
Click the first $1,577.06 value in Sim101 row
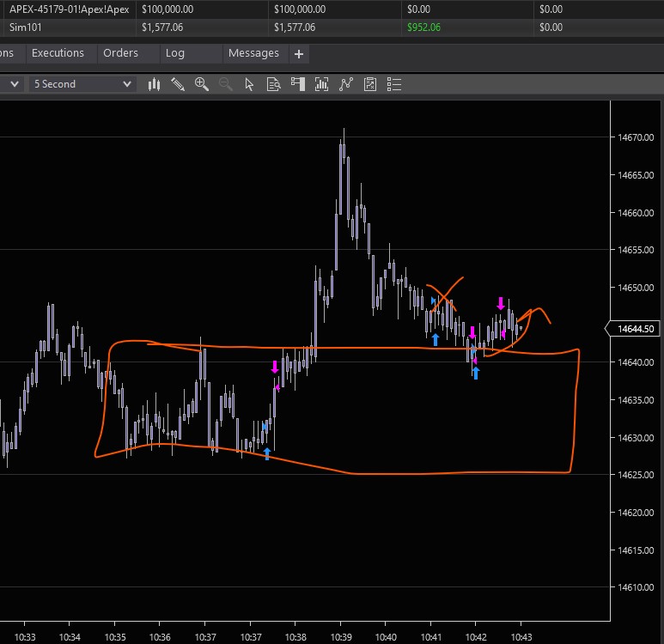tap(162, 27)
